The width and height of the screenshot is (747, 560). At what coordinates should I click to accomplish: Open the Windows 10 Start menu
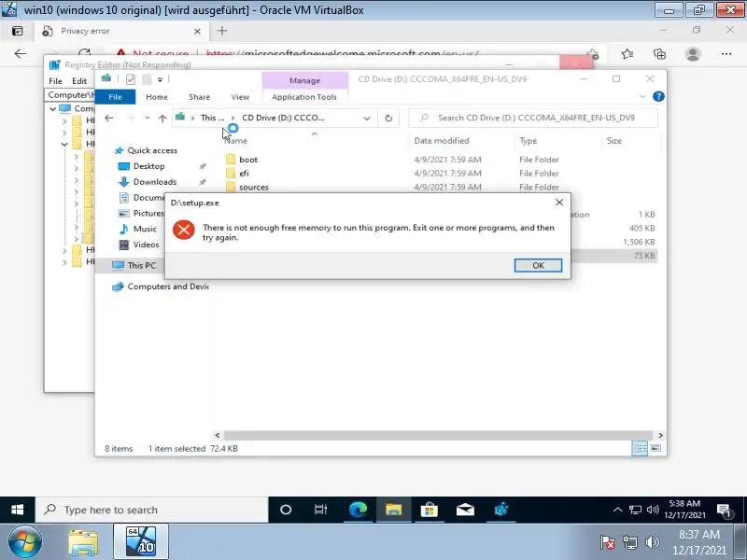coord(17,510)
